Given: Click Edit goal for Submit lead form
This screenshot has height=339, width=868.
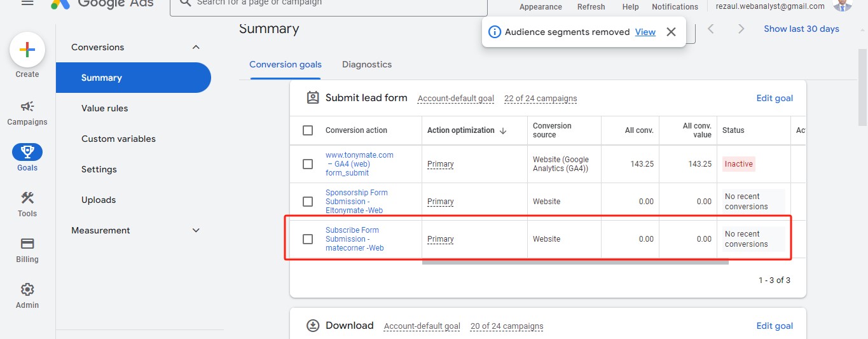Looking at the screenshot, I should pos(775,98).
